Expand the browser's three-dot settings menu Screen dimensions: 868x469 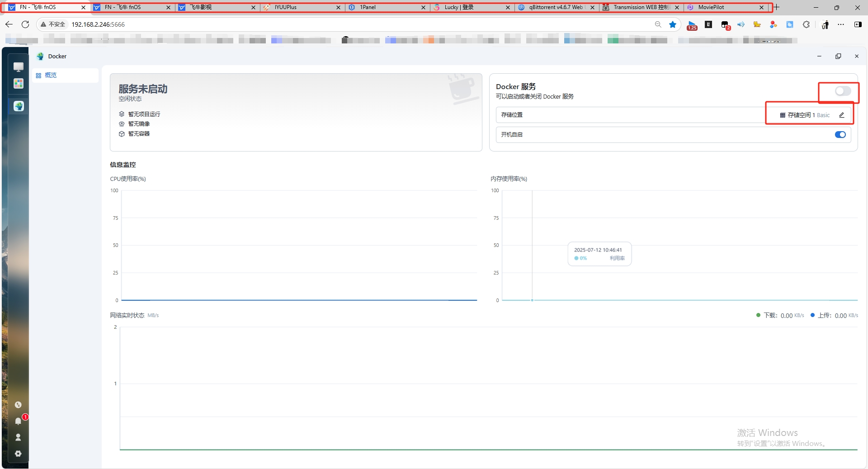tap(840, 24)
